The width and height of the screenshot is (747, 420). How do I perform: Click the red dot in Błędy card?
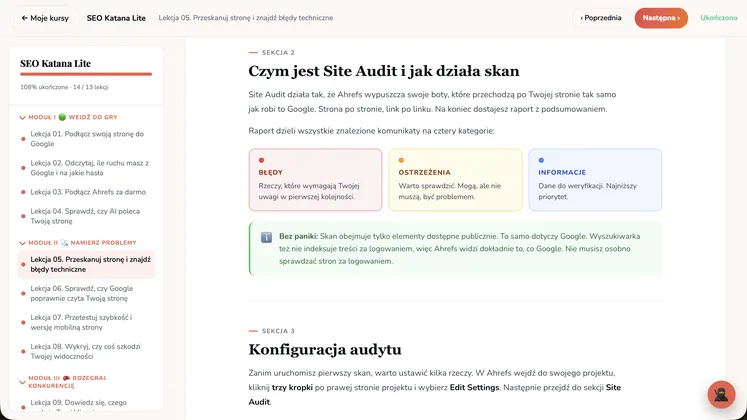pyautogui.click(x=261, y=160)
